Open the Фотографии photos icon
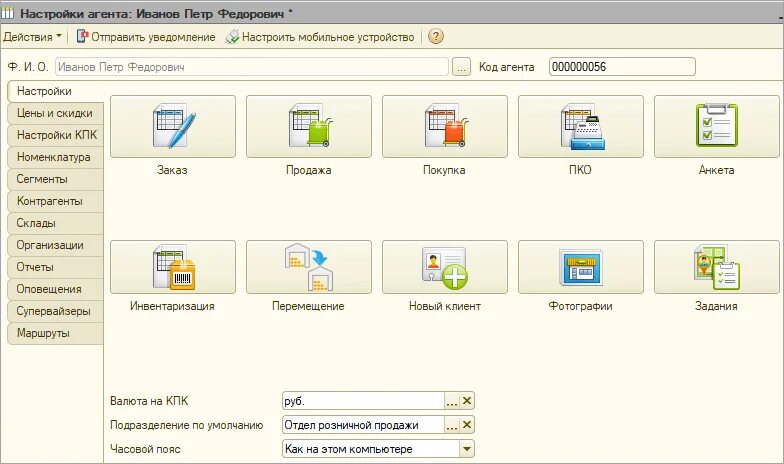784x464 pixels. point(580,267)
